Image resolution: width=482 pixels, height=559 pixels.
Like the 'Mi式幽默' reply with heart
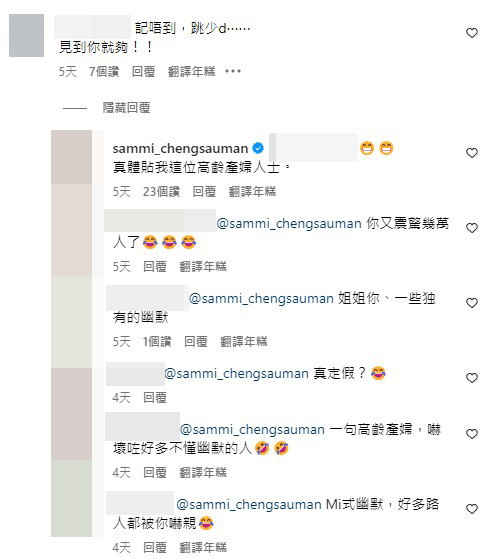[472, 509]
